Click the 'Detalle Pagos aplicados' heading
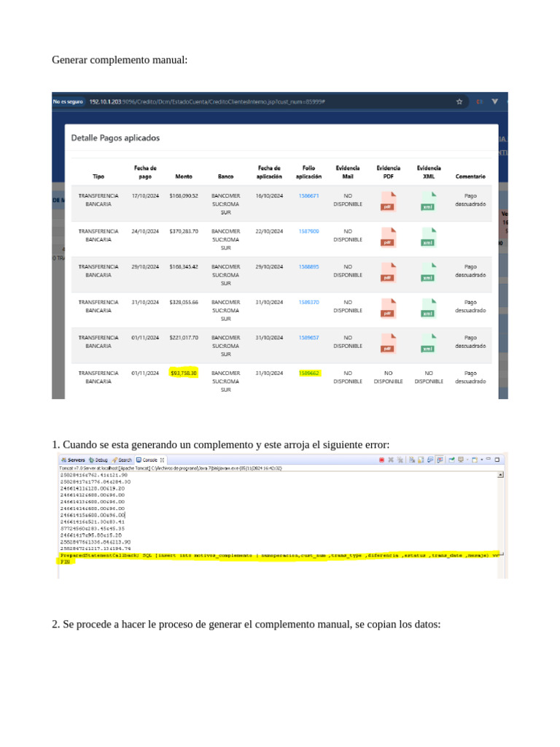Viewport: 560px width, 747px height. point(115,138)
